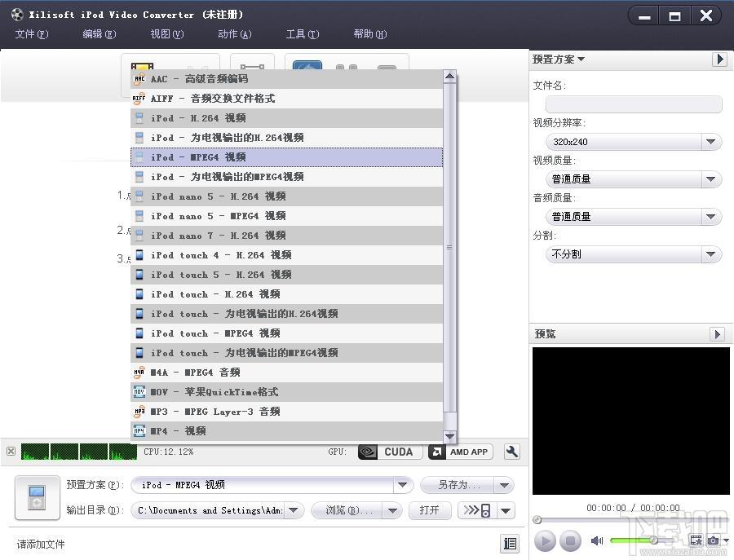Click the large iPod device icon

(37, 498)
